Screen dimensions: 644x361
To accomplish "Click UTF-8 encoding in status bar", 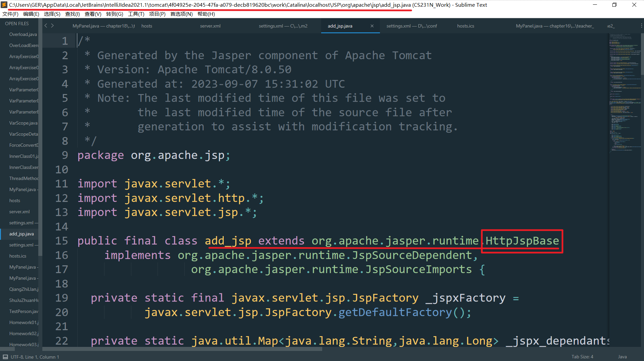I will tap(16, 357).
